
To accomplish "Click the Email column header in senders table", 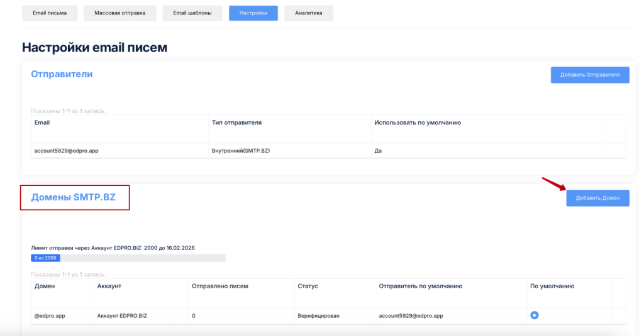I will [42, 122].
